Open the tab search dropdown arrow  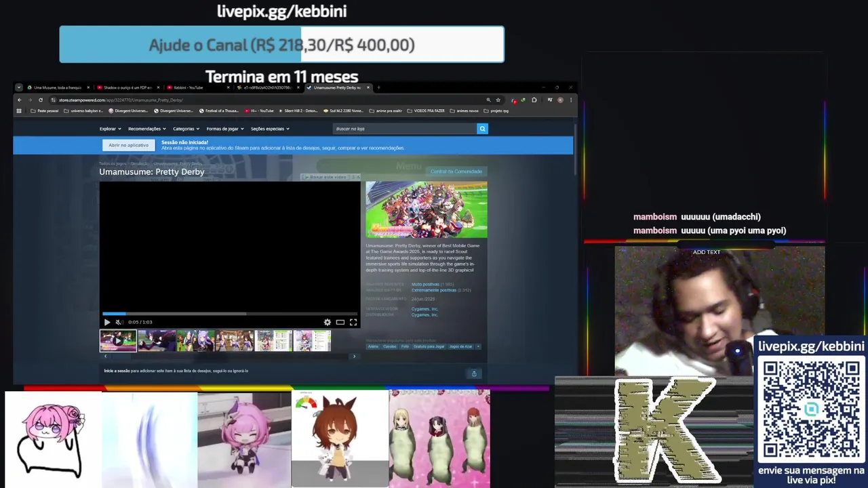point(19,87)
